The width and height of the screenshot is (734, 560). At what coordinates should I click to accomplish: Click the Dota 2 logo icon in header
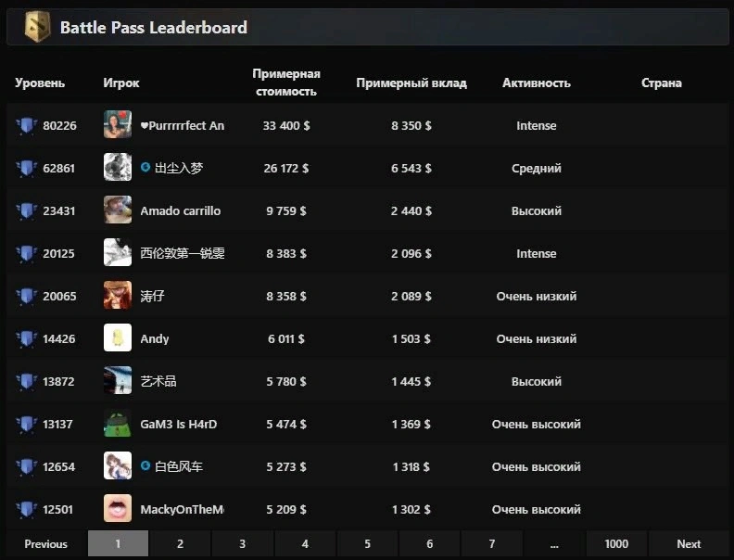(37, 27)
